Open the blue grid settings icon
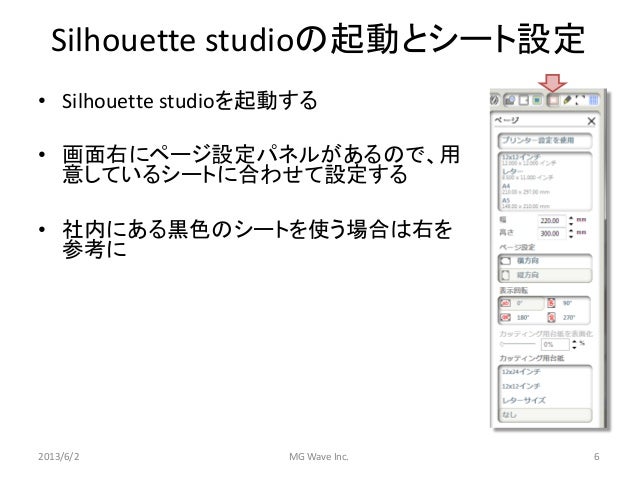The height and width of the screenshot is (479, 638). tap(594, 100)
